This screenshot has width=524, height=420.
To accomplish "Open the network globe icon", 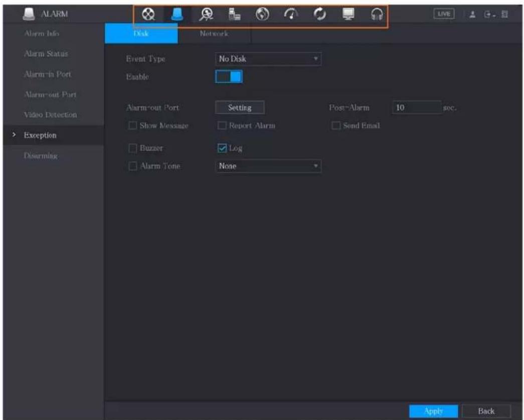I will click(262, 14).
